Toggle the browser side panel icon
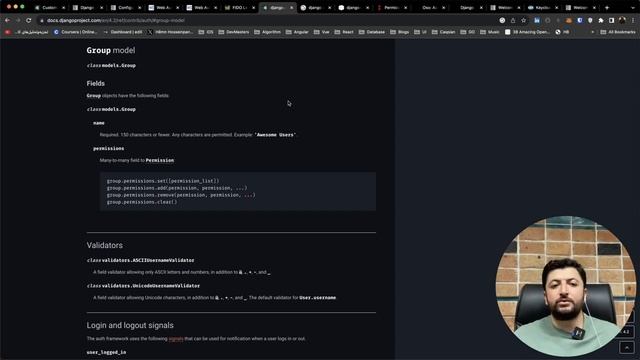This screenshot has height=360, width=640. [611, 20]
